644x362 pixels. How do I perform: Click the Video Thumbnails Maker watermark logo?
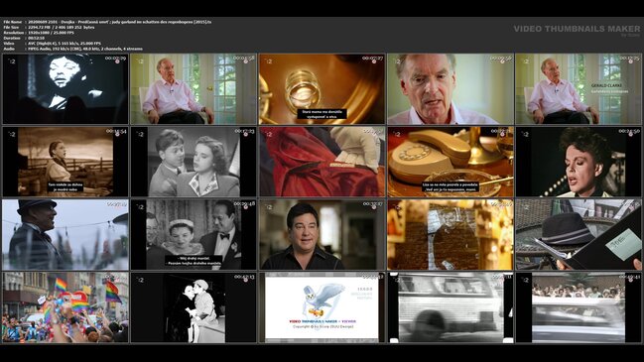[577, 30]
